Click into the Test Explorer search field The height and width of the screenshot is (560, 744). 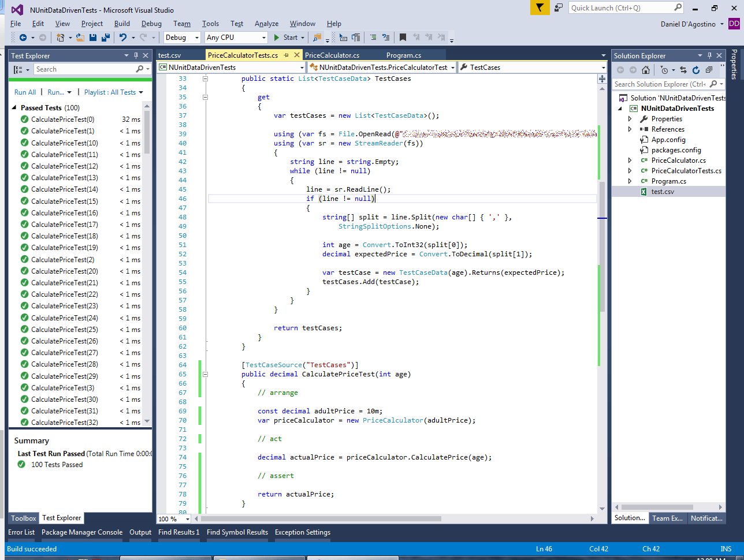[84, 69]
